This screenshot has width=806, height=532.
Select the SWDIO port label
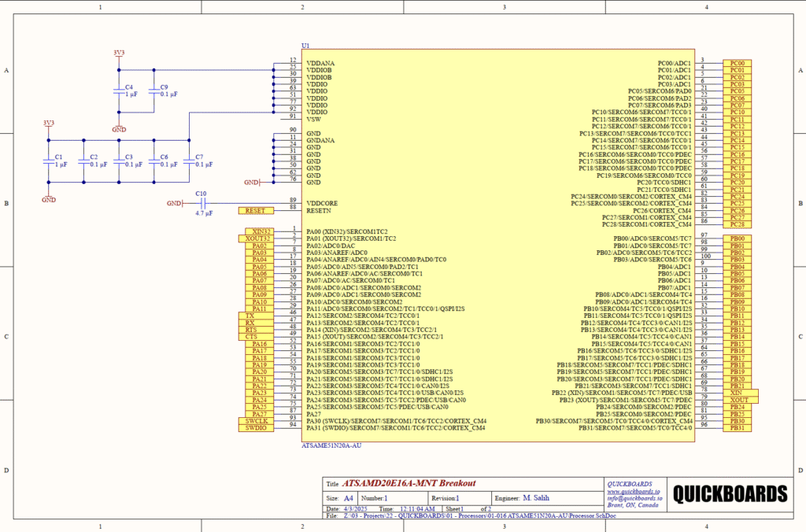tap(256, 428)
